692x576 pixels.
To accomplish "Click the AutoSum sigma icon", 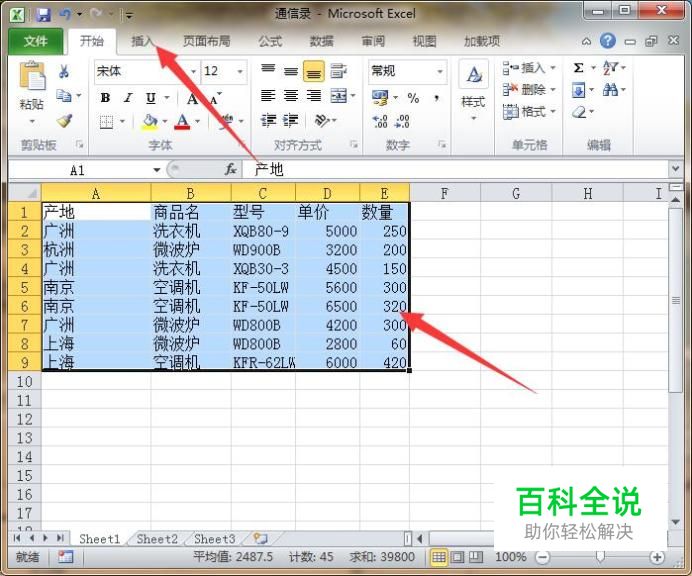I will click(579, 68).
